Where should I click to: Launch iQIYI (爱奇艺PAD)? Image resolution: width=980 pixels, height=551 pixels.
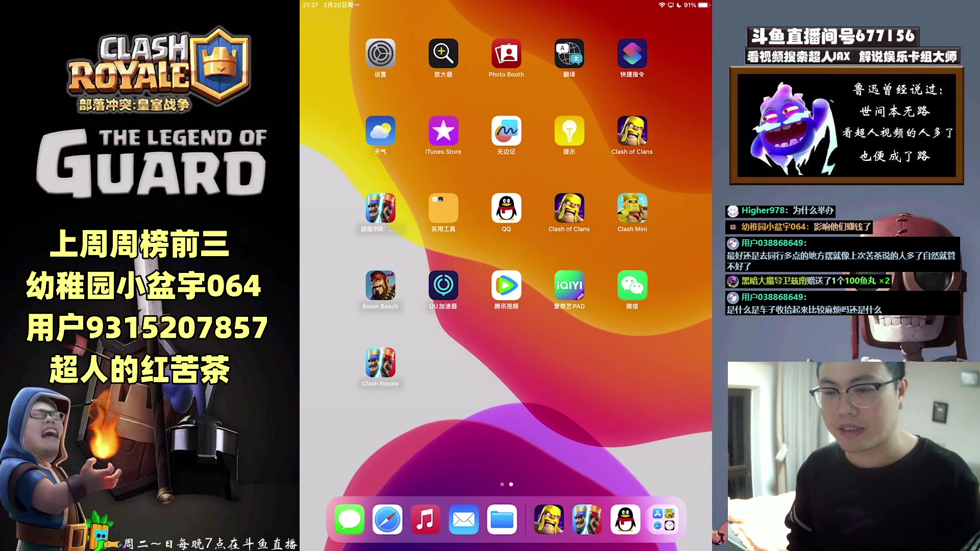click(569, 285)
